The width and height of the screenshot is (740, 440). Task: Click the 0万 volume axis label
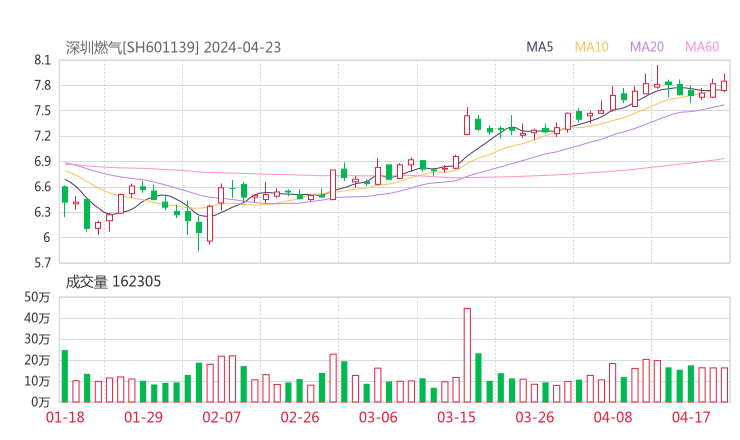41,403
